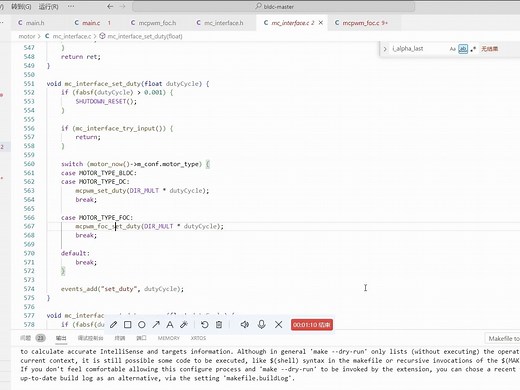Expand the replace field in find widget

tap(385, 49)
